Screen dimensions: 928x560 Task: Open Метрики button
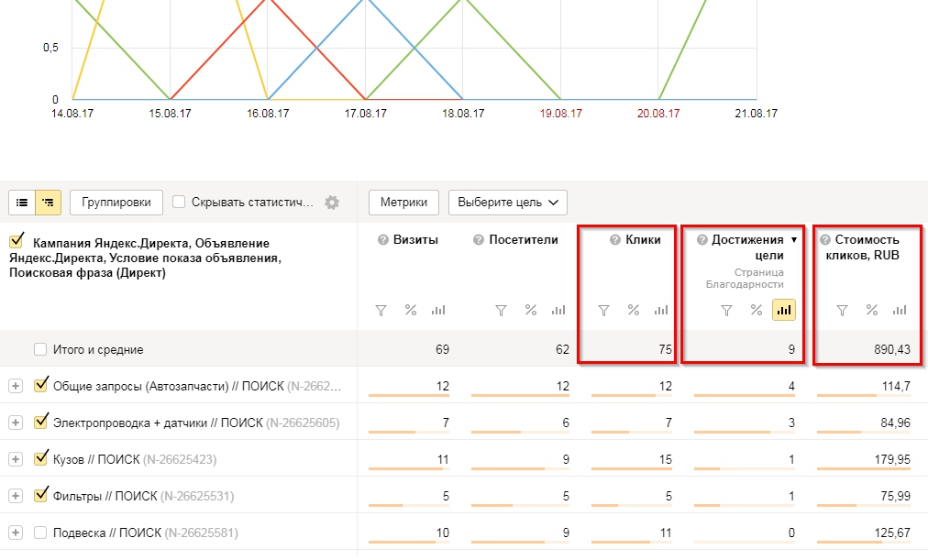403,203
